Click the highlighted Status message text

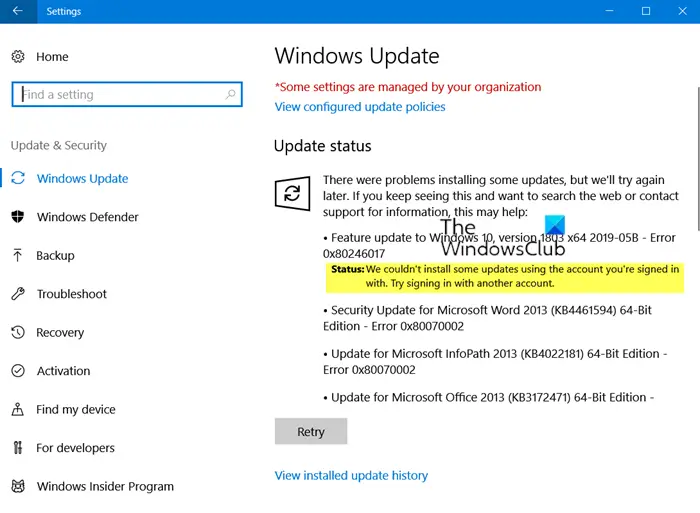[505, 276]
